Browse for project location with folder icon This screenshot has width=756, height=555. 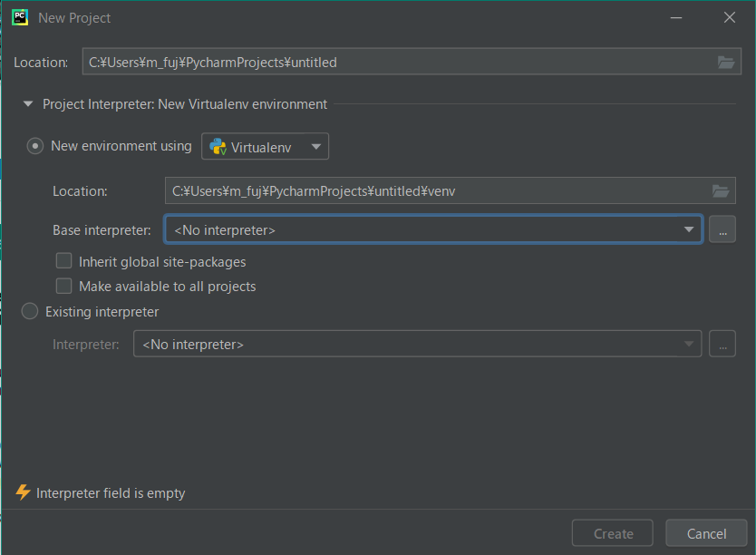725,63
